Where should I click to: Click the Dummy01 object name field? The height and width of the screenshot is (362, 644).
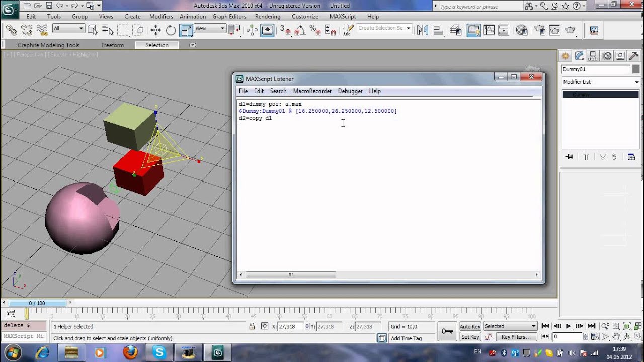(596, 69)
